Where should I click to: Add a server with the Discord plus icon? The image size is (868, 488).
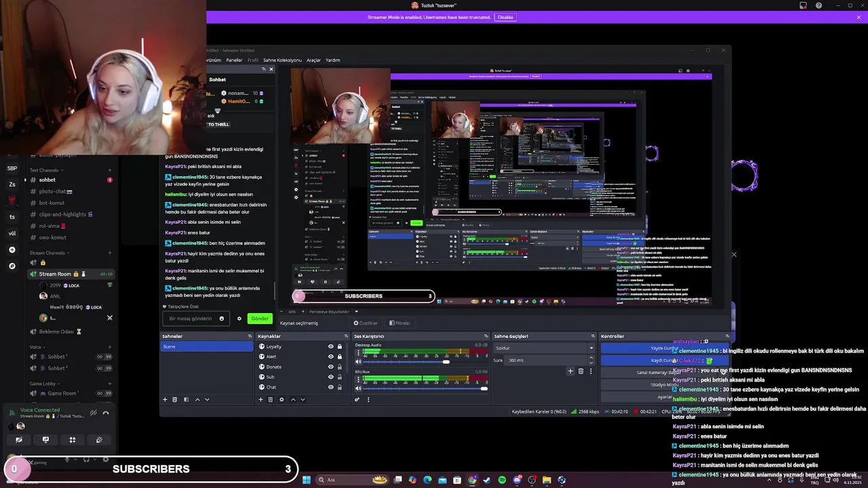click(12, 250)
